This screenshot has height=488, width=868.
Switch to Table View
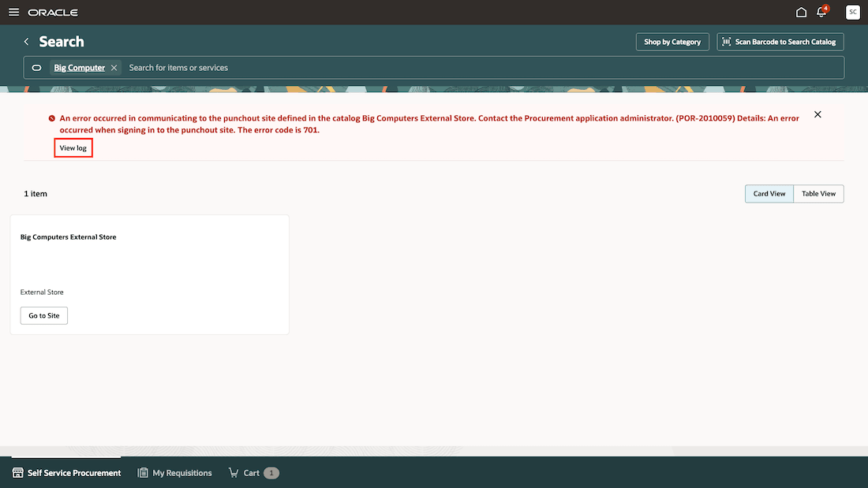(818, 194)
